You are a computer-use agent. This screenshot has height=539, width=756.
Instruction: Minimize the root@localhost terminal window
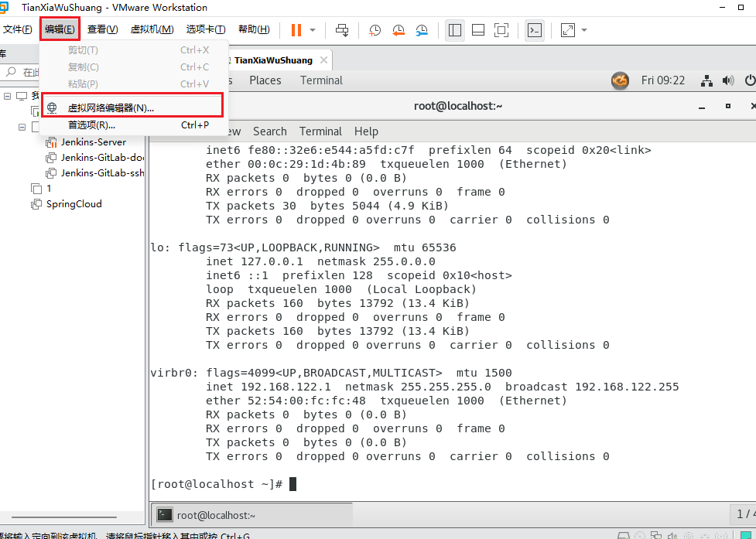tap(702, 107)
